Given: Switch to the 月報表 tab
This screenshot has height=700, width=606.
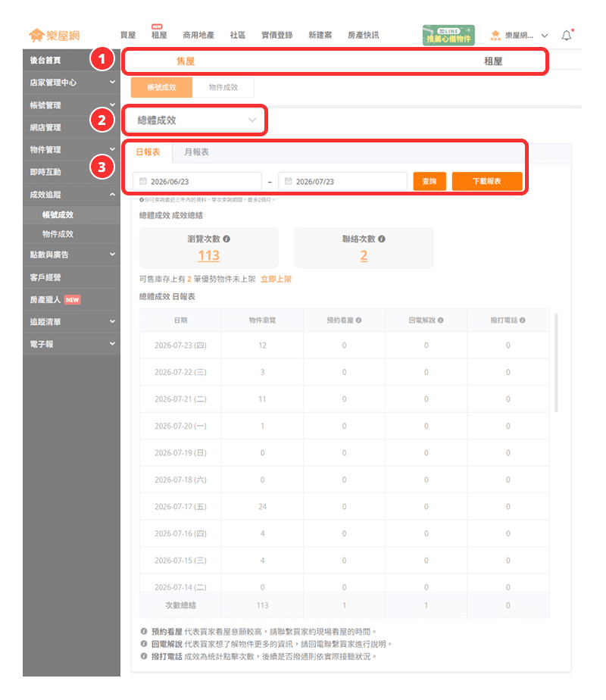Looking at the screenshot, I should pyautogui.click(x=196, y=152).
